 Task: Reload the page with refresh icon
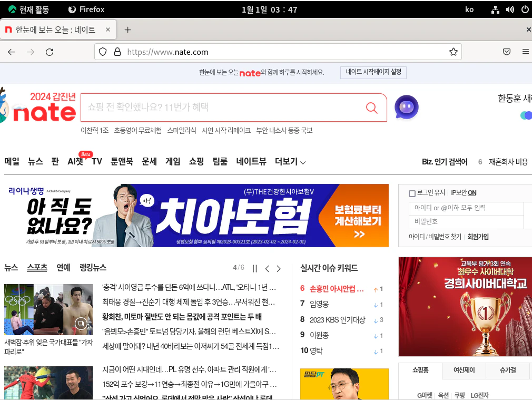(50, 52)
